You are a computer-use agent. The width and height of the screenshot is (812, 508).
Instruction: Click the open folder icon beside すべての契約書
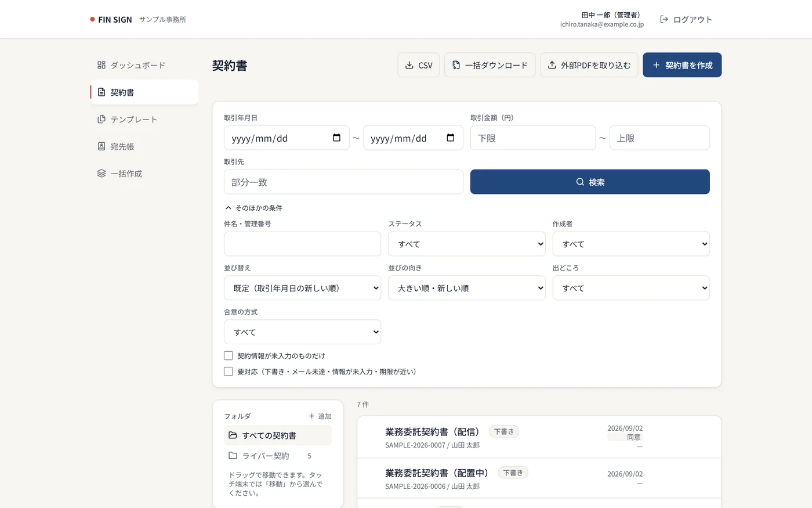(233, 435)
